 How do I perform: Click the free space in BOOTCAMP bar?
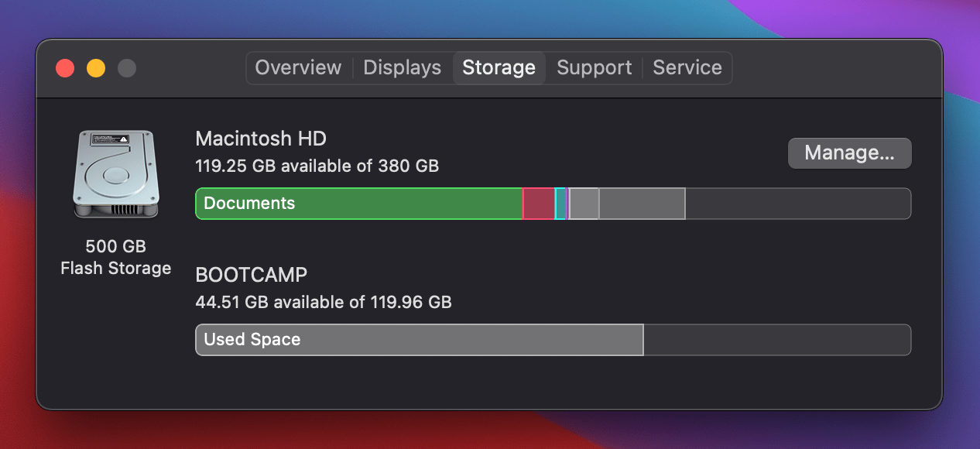coord(776,340)
